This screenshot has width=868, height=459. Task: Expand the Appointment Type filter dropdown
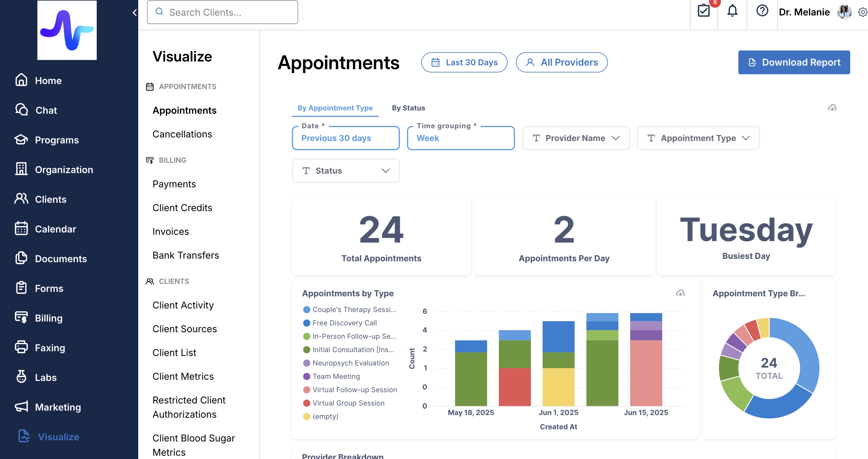pos(698,138)
